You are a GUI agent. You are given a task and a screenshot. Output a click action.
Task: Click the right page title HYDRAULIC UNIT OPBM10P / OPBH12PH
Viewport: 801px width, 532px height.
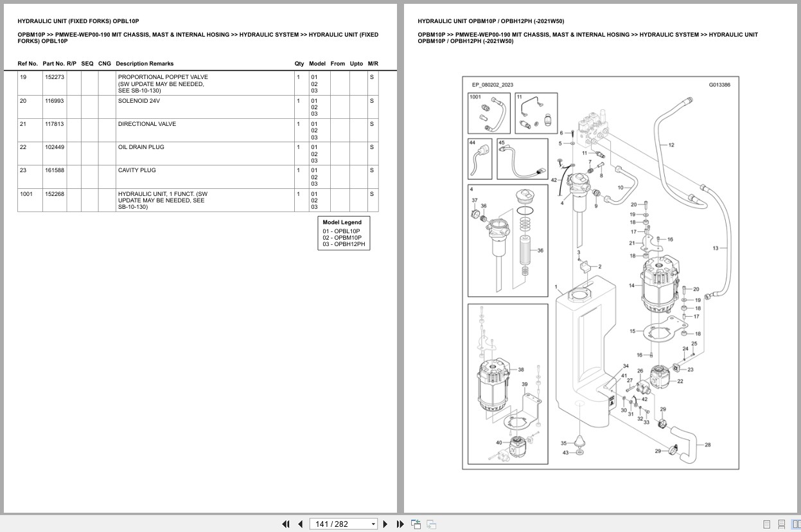(491, 21)
